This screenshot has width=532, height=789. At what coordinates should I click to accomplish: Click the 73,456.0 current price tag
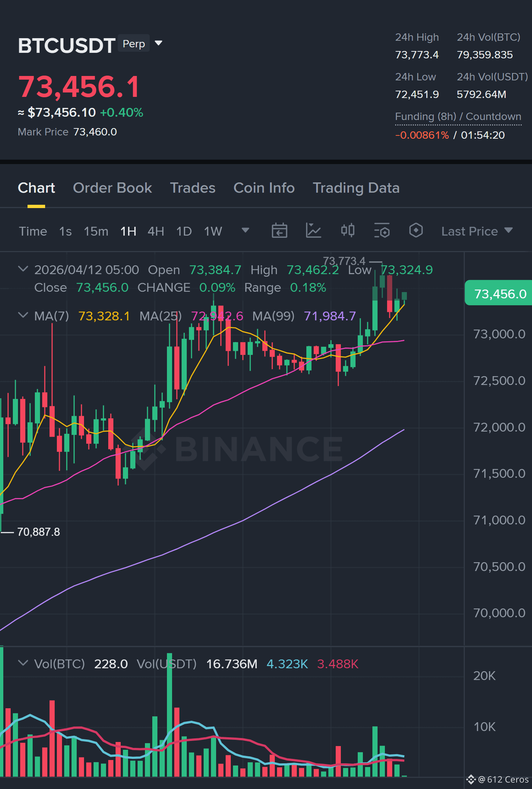tap(498, 293)
